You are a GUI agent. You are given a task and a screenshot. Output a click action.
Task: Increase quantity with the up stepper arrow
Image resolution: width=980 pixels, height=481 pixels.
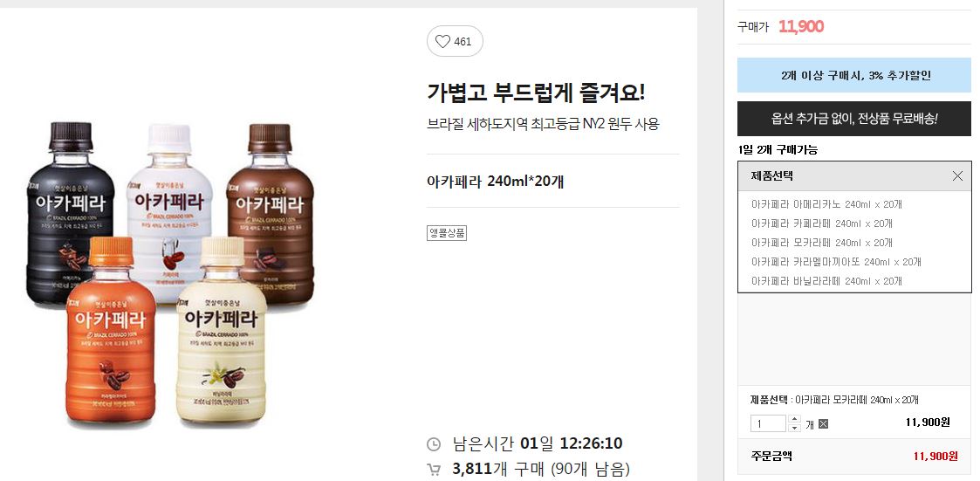point(794,418)
